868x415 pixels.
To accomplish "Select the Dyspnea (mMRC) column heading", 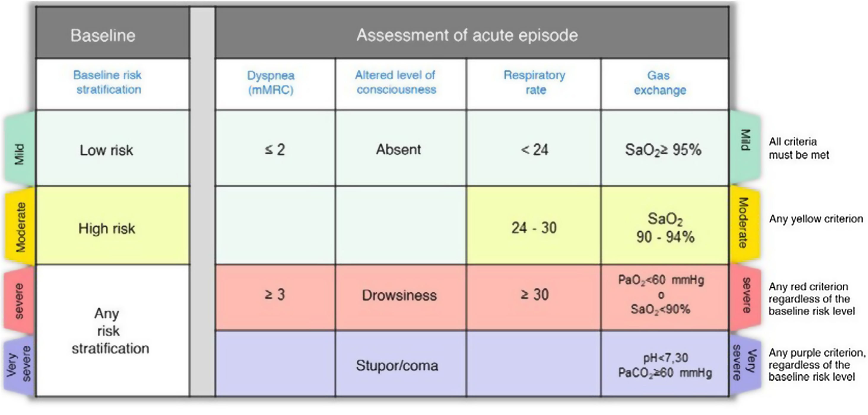I will tap(271, 83).
